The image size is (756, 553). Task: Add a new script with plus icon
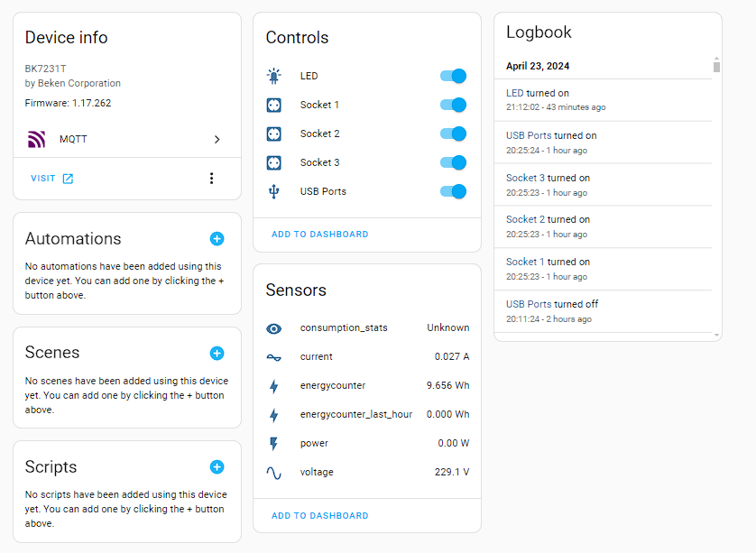click(217, 466)
